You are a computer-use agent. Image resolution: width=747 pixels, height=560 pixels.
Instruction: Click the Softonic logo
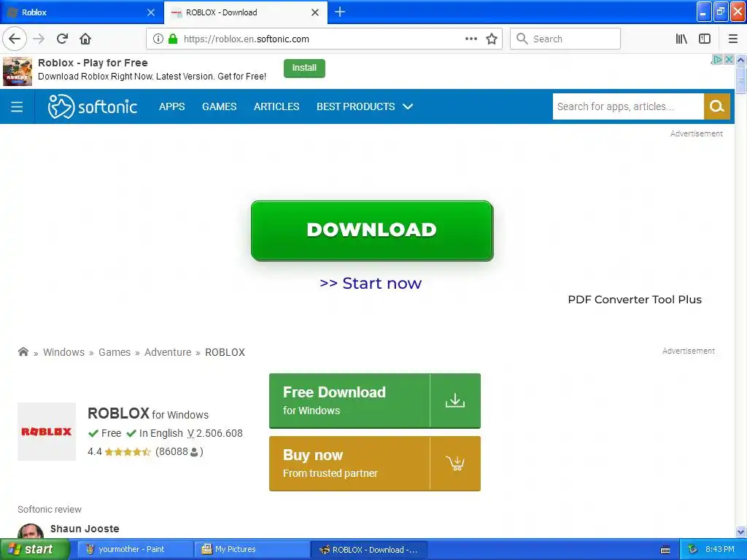coord(93,106)
